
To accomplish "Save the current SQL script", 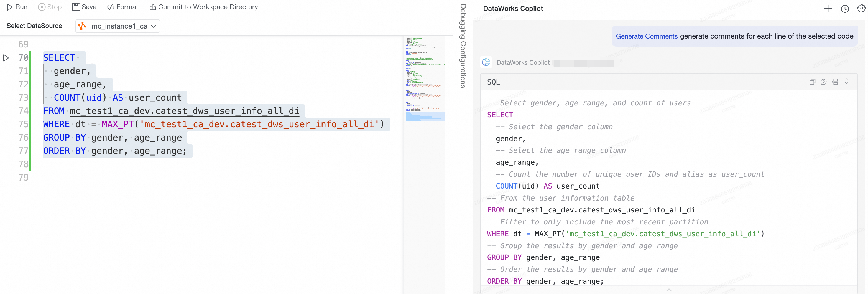I will pyautogui.click(x=84, y=7).
